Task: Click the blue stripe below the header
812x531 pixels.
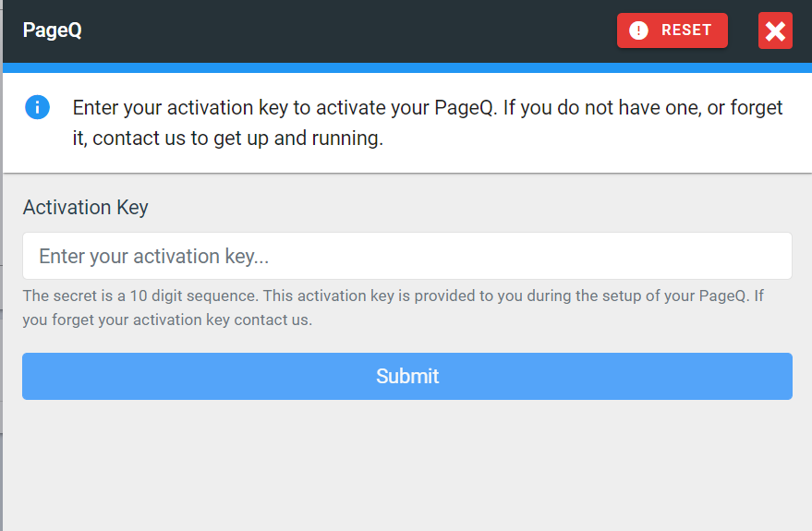Action: point(406,67)
